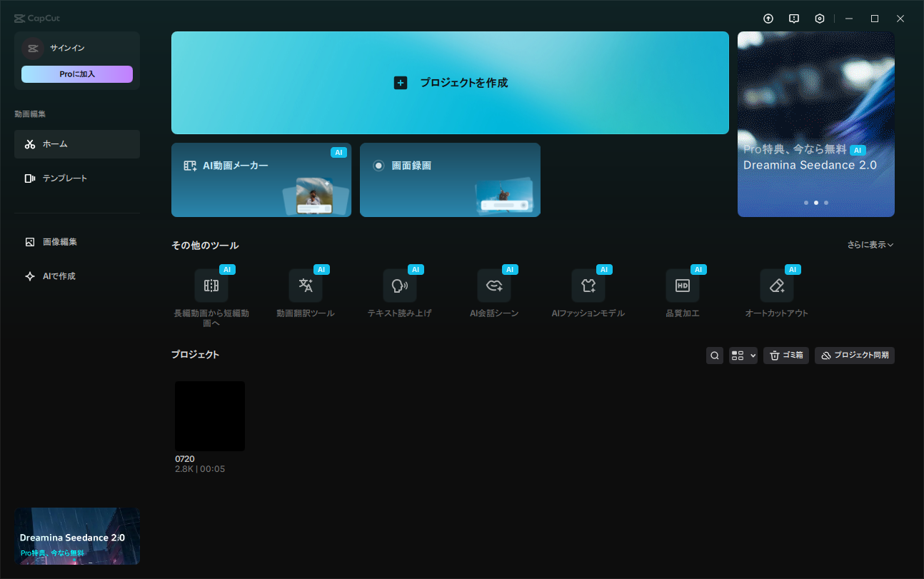The height and width of the screenshot is (579, 924).
Task: Select the leftmost carousel dot on the banner
Action: pyautogui.click(x=806, y=203)
